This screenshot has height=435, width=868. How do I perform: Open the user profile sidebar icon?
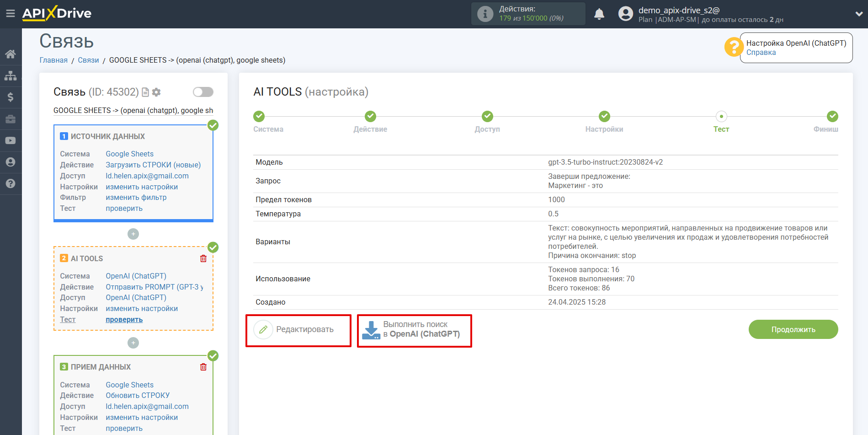click(11, 162)
